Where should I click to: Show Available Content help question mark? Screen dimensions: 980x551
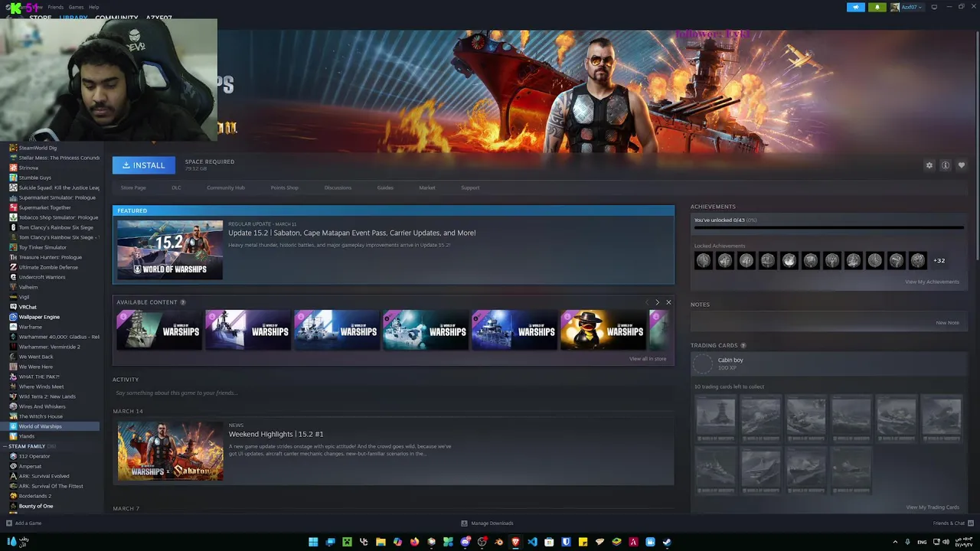tap(183, 302)
